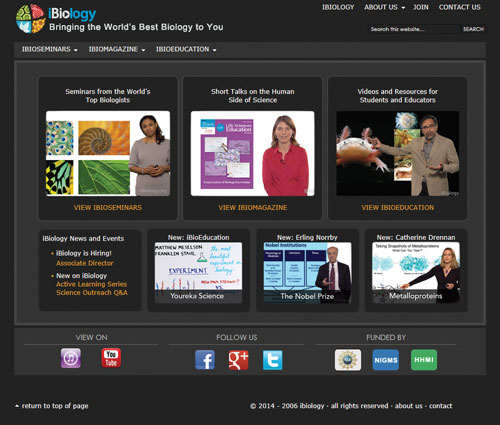Follow on Twitter icon
This screenshot has width=500, height=425.
272,360
